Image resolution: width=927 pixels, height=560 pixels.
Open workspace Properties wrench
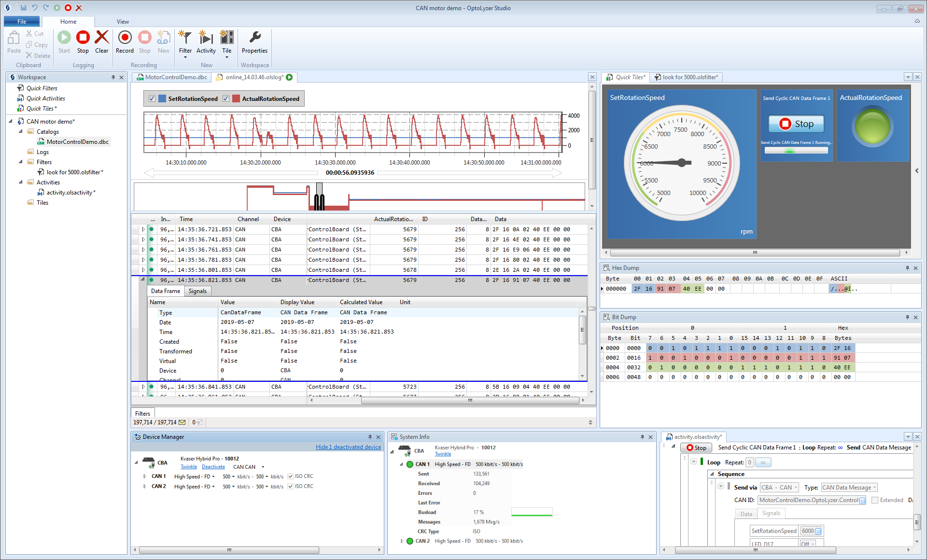coord(255,38)
